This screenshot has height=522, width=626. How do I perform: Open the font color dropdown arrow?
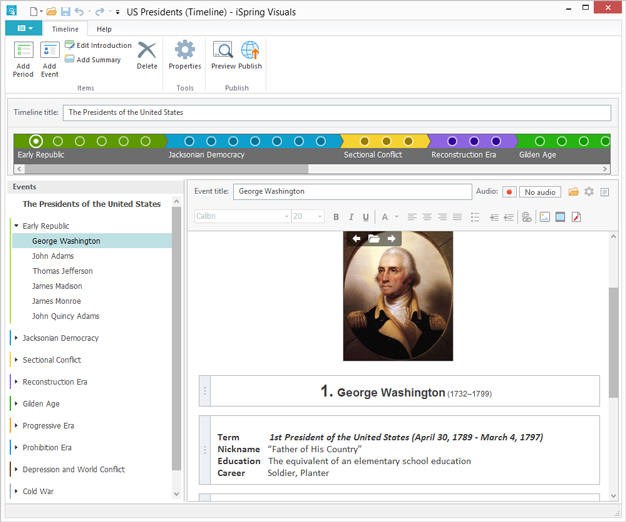(x=396, y=216)
